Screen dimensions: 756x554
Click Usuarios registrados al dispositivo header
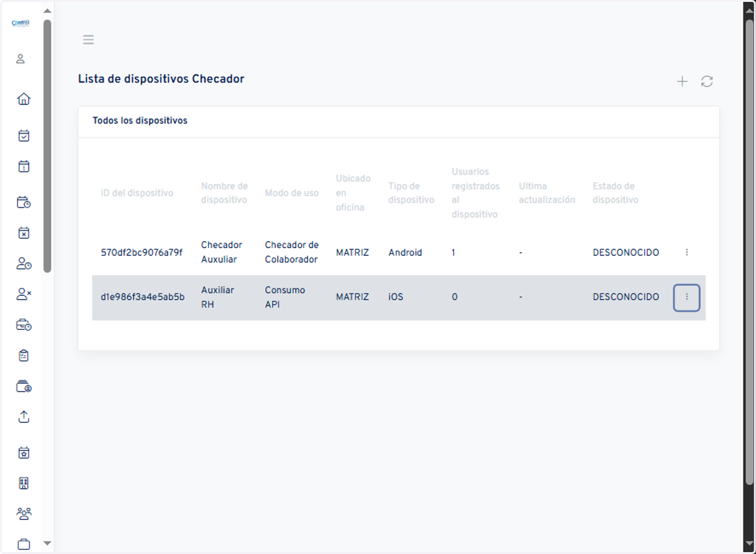pos(476,193)
